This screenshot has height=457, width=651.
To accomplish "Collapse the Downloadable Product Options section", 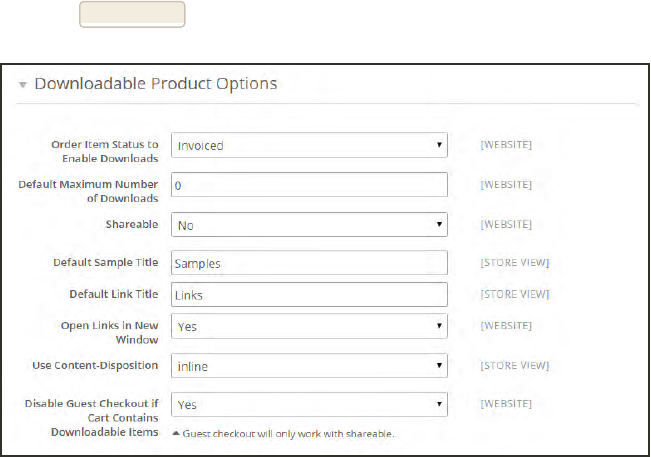I will [x=23, y=85].
